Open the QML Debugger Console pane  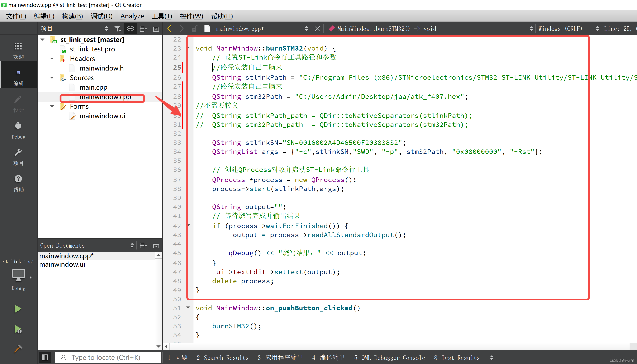tap(389, 357)
